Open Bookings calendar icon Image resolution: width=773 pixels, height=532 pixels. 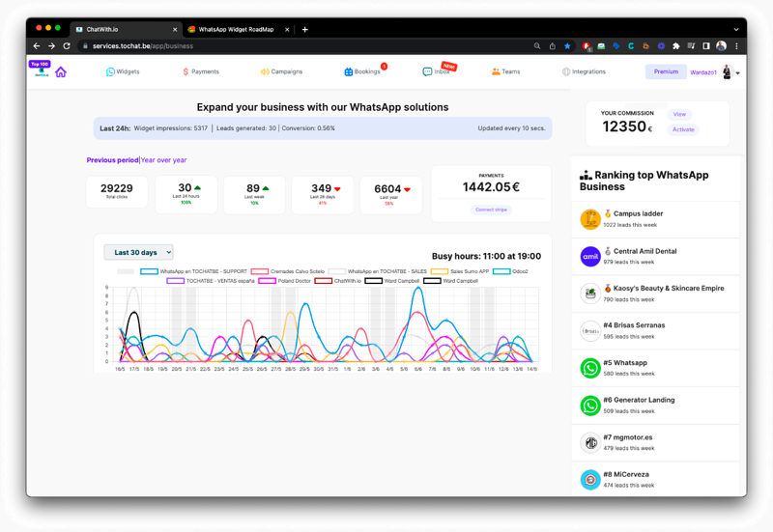349,71
